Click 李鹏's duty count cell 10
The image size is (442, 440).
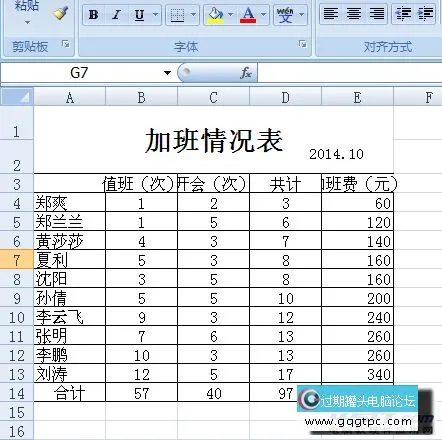coord(142,355)
